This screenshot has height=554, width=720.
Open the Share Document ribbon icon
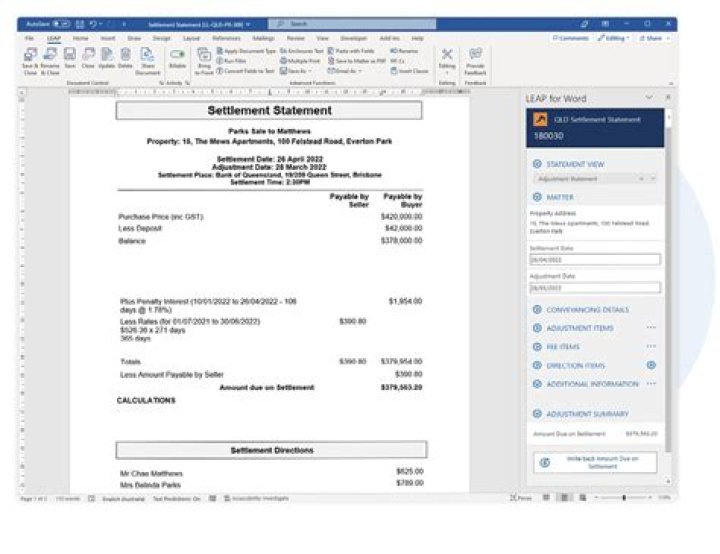click(147, 60)
